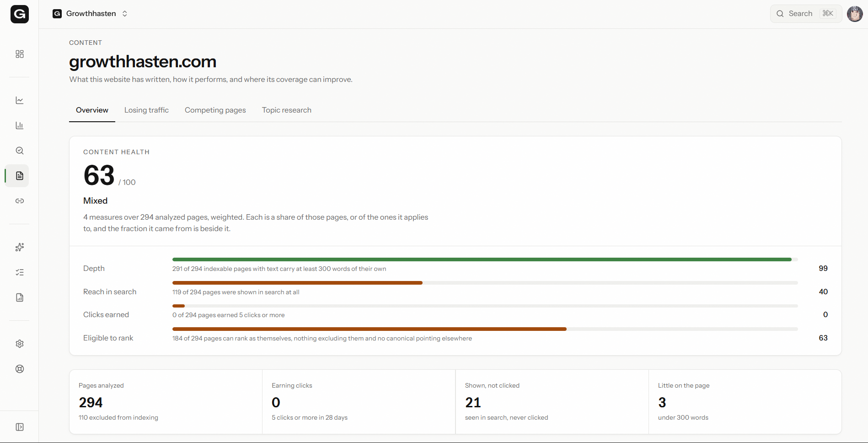This screenshot has width=868, height=443.
Task: Open the line chart icon in sidebar
Action: 20,100
